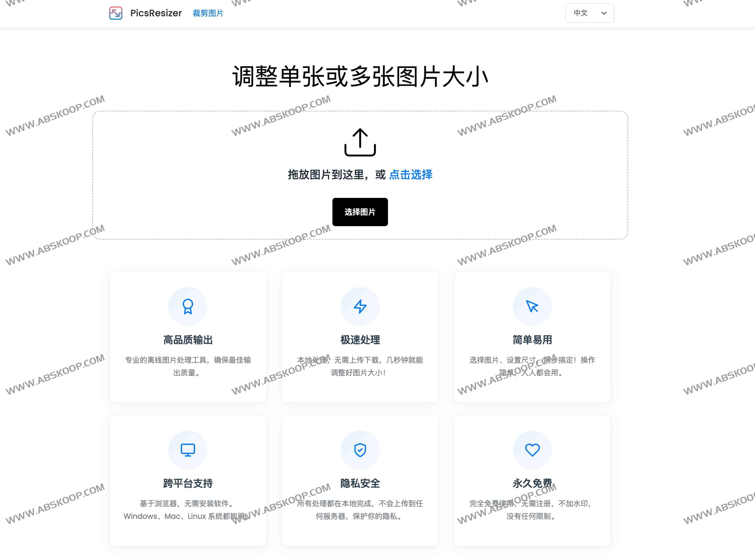This screenshot has width=755, height=560.
Task: Open the 裁剪图片 navigation link
Action: 208,13
